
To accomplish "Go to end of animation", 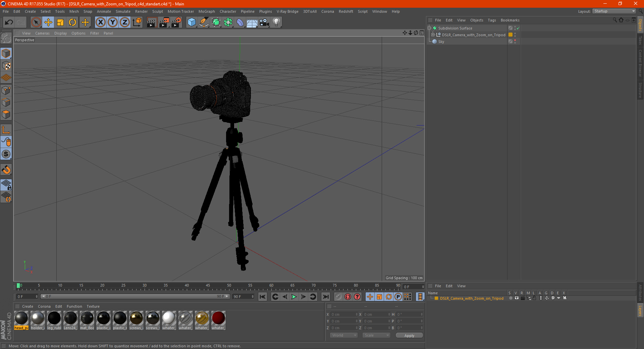I will click(x=325, y=297).
